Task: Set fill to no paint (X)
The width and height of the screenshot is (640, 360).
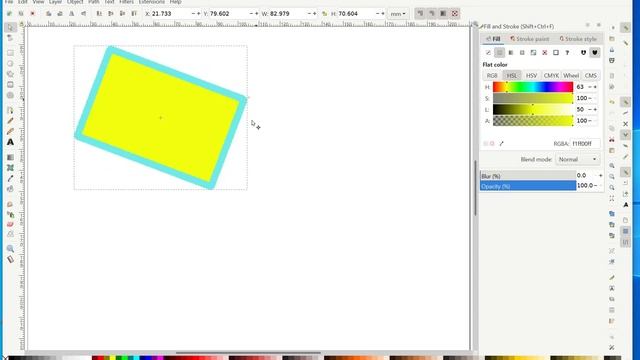Action: pos(488,53)
